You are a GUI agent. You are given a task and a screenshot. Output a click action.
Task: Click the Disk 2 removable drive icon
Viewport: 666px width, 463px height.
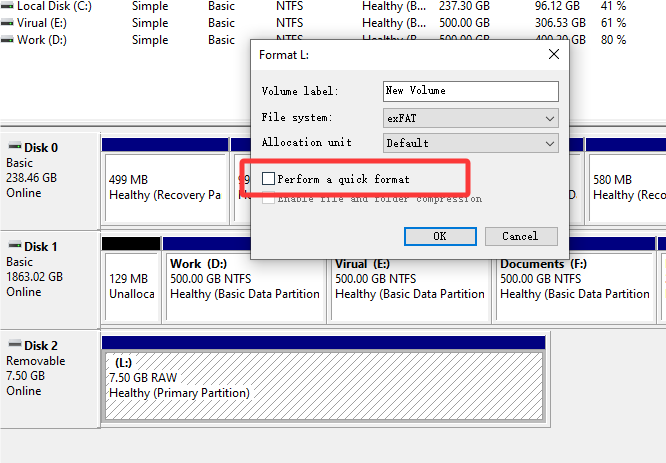pos(14,345)
